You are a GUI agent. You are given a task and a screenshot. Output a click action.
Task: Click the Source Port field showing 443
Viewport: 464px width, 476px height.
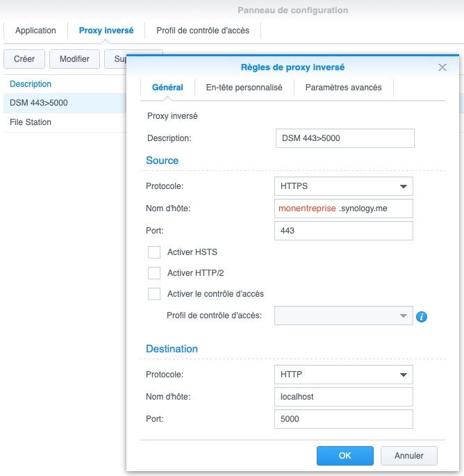(x=344, y=231)
